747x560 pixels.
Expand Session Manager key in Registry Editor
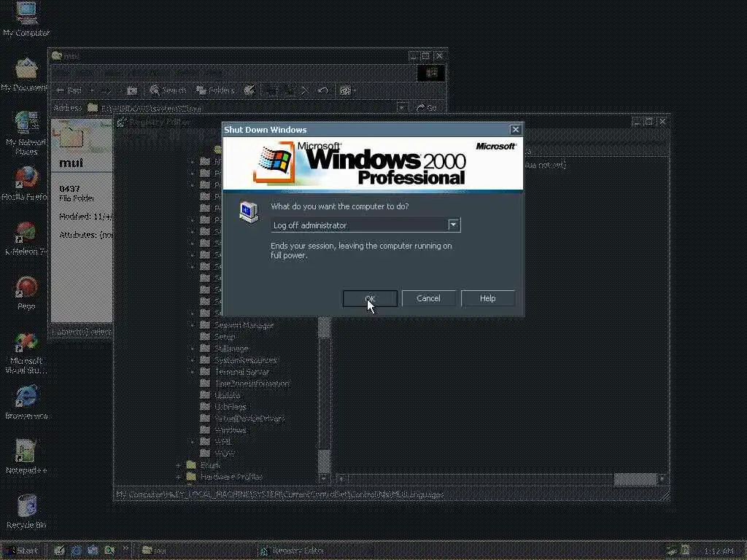coord(192,325)
